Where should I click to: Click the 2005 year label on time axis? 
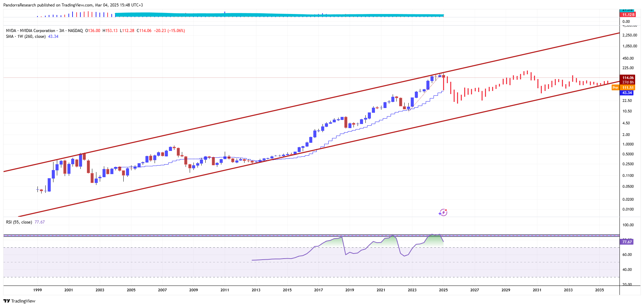point(131,290)
